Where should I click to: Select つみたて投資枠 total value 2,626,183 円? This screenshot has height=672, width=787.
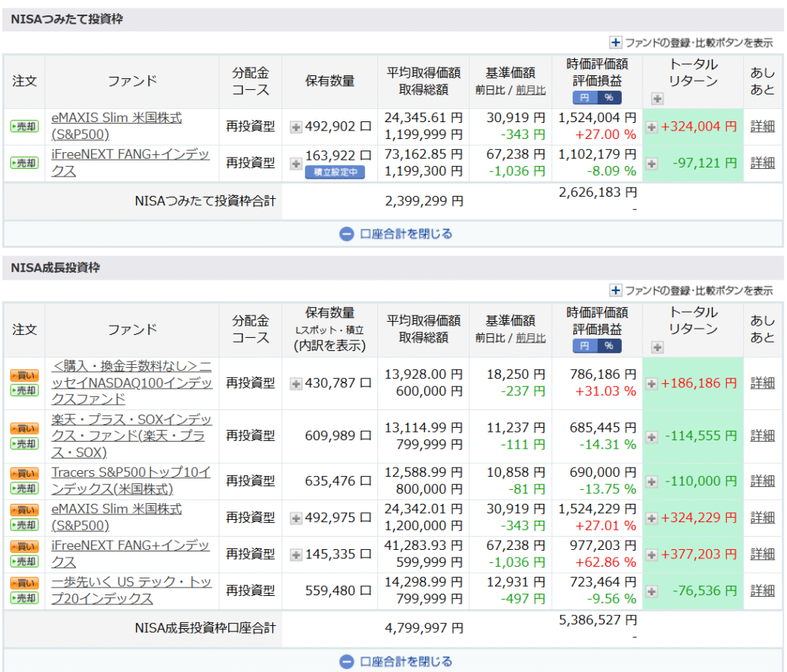(x=598, y=193)
